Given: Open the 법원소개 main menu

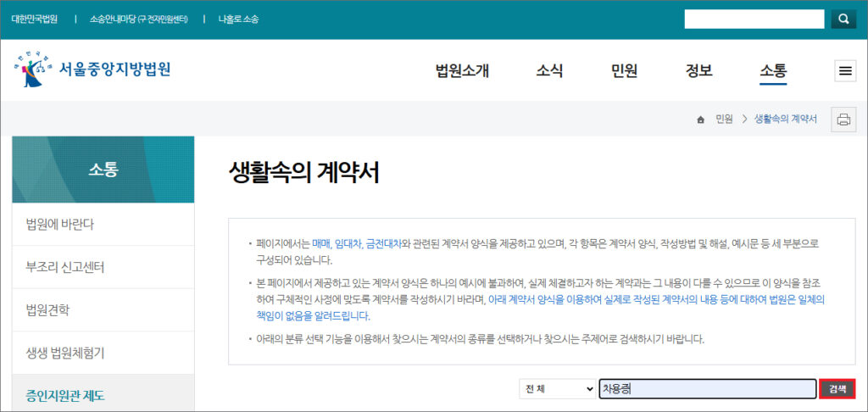Looking at the screenshot, I should pyautogui.click(x=462, y=71).
